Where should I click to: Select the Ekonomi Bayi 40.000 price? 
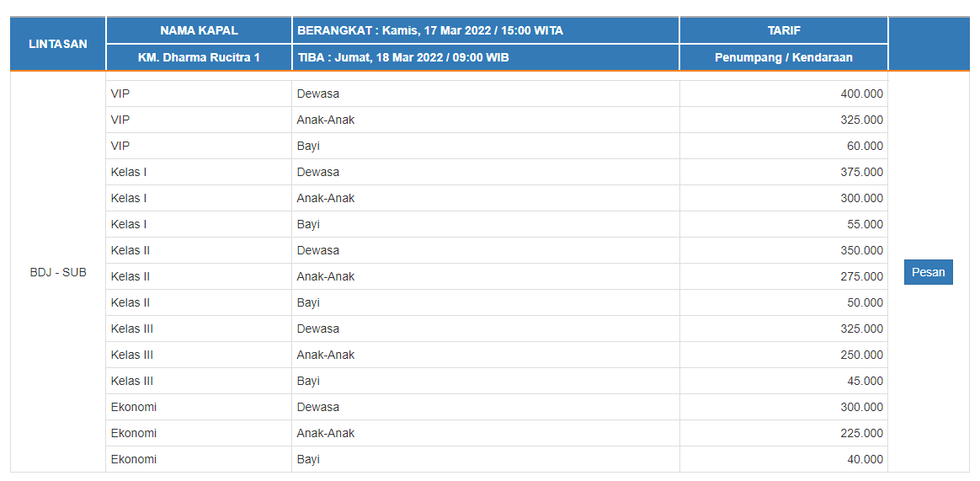coord(865,459)
